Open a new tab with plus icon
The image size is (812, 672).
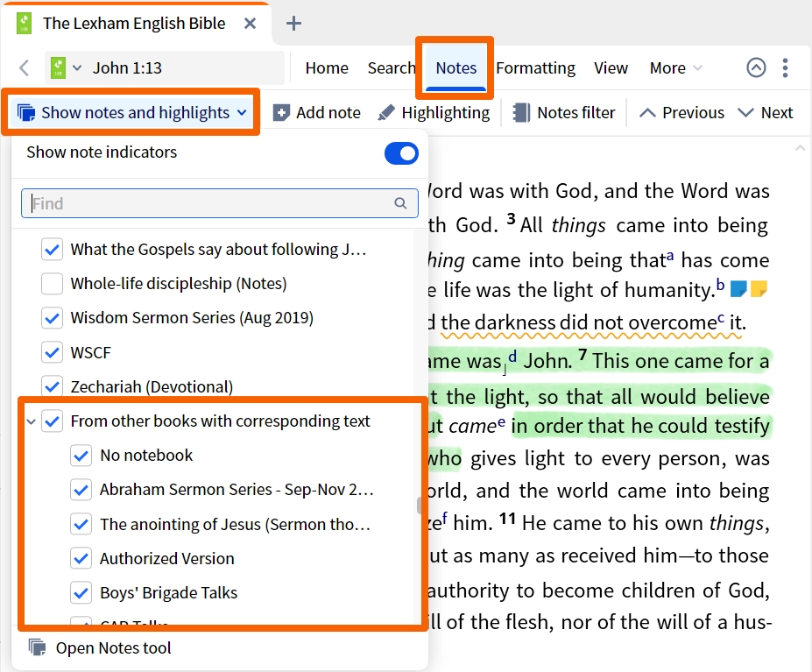(293, 24)
